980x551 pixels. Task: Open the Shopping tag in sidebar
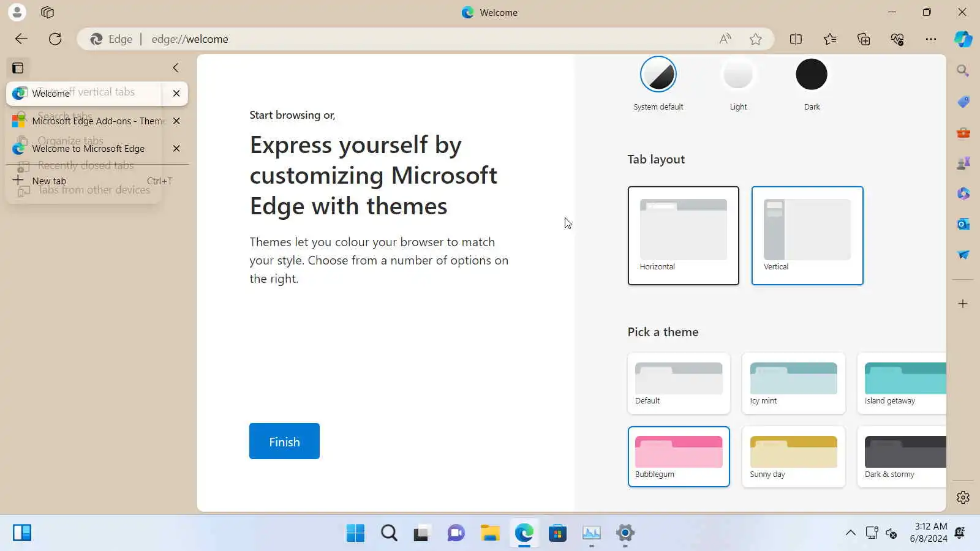(x=963, y=102)
